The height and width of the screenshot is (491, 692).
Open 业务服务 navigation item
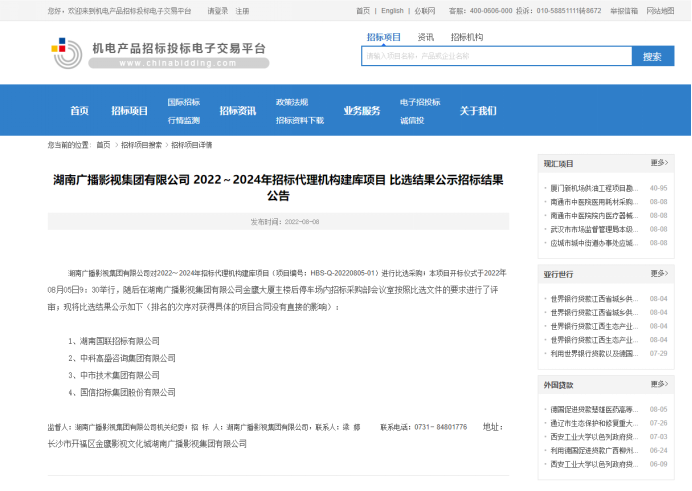362,111
